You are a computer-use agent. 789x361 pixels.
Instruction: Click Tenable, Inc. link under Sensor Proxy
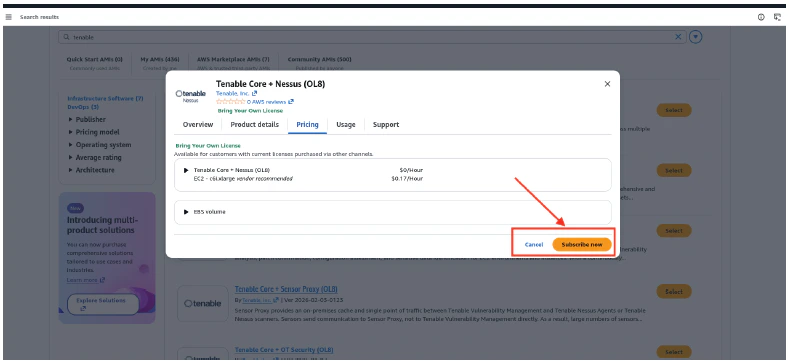point(257,300)
